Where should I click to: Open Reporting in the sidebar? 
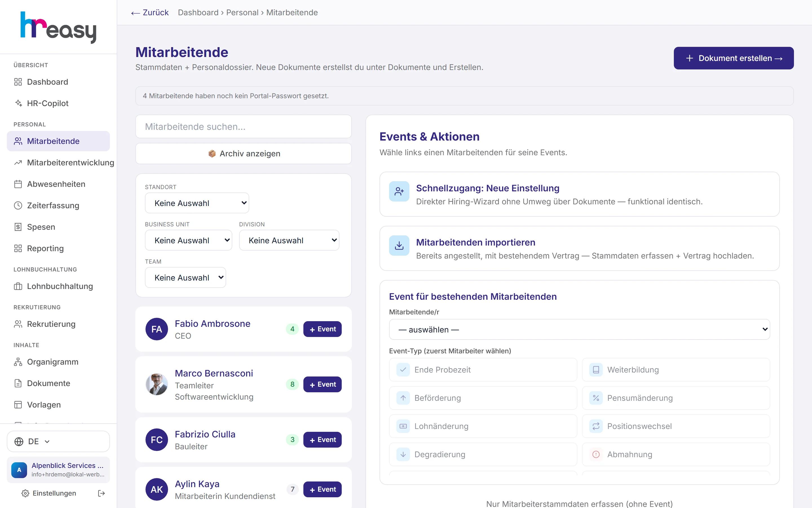[58, 248]
